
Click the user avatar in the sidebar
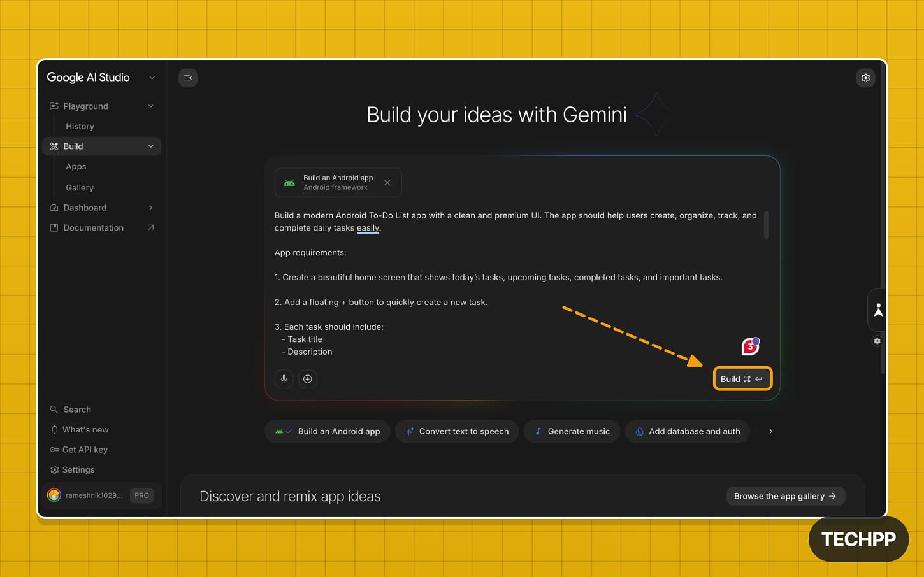coord(54,495)
